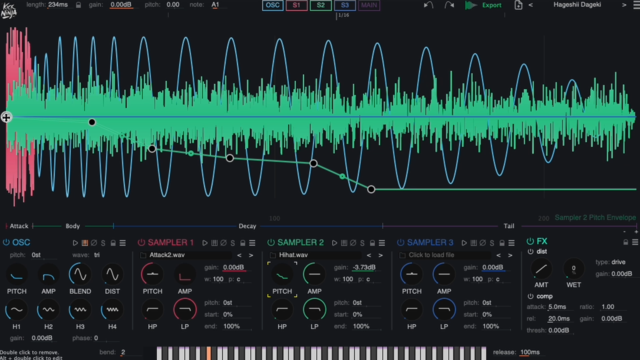Viewport: 640px width, 360px height.
Task: Play Sampler 1 layer
Action: click(x=205, y=243)
